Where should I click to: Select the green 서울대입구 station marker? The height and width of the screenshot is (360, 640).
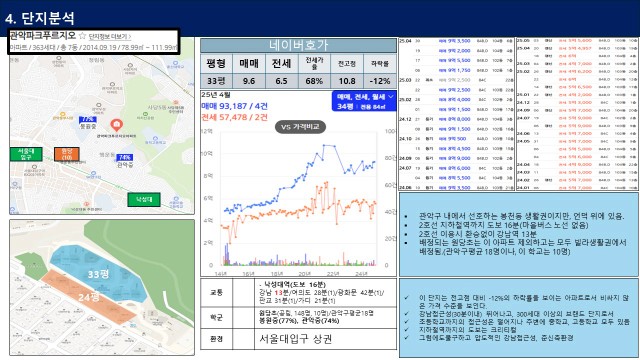point(26,154)
